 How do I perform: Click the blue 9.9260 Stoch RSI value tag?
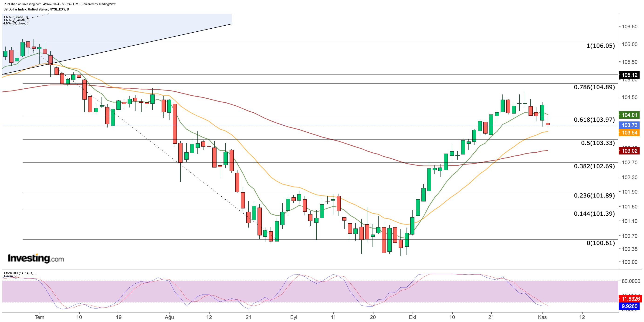click(629, 306)
